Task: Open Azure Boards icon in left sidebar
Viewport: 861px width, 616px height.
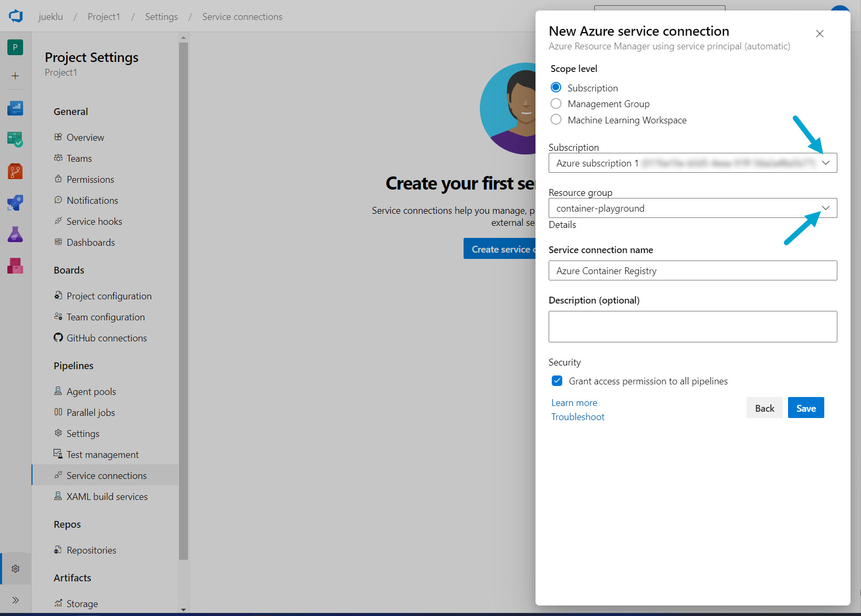Action: pyautogui.click(x=15, y=139)
